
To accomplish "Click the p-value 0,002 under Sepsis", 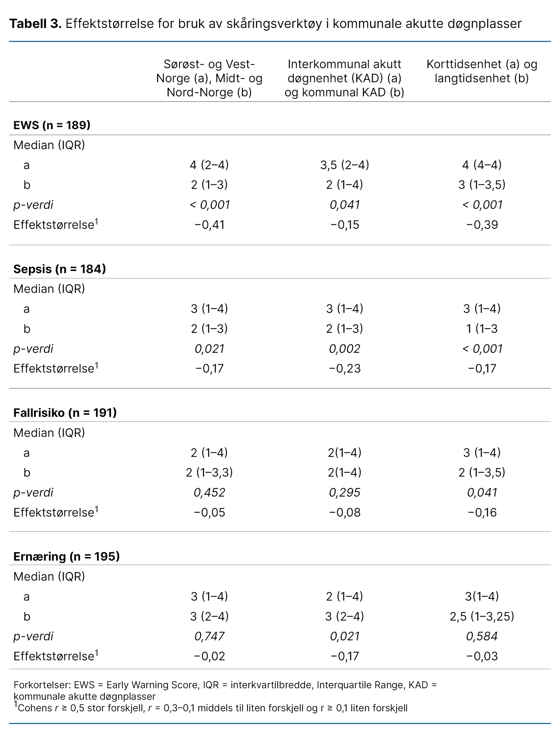I will [344, 349].
